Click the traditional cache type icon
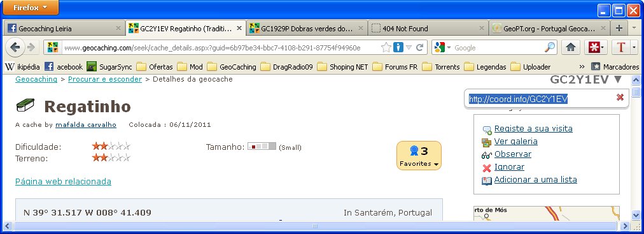This screenshot has width=644, height=234. tap(25, 105)
